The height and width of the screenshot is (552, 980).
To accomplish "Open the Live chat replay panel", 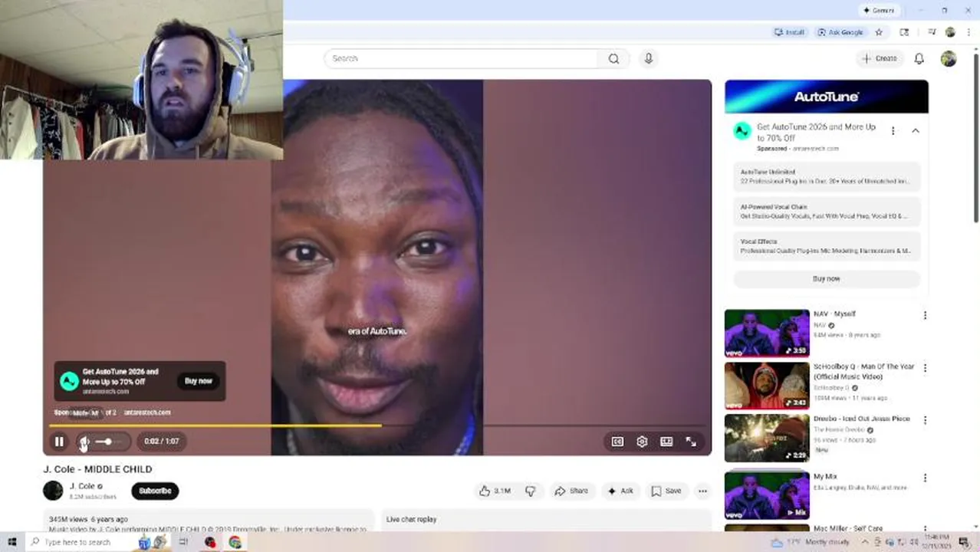I will click(x=548, y=520).
